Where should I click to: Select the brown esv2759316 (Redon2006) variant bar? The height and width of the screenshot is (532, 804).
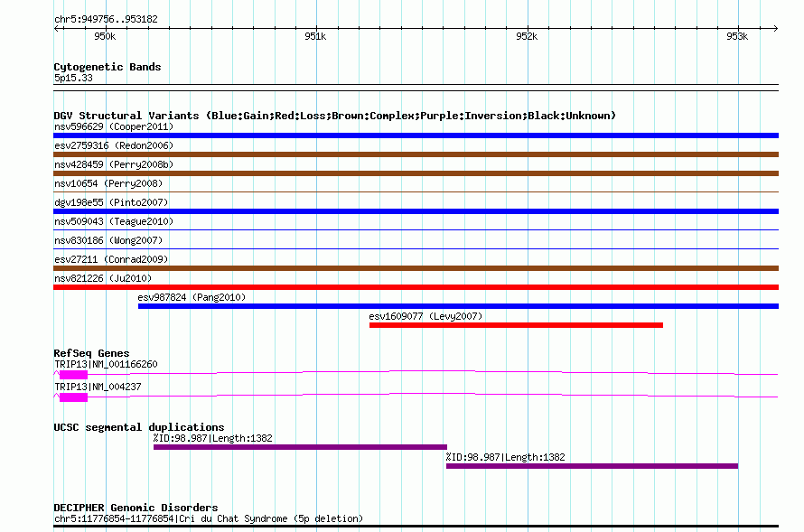[416, 154]
